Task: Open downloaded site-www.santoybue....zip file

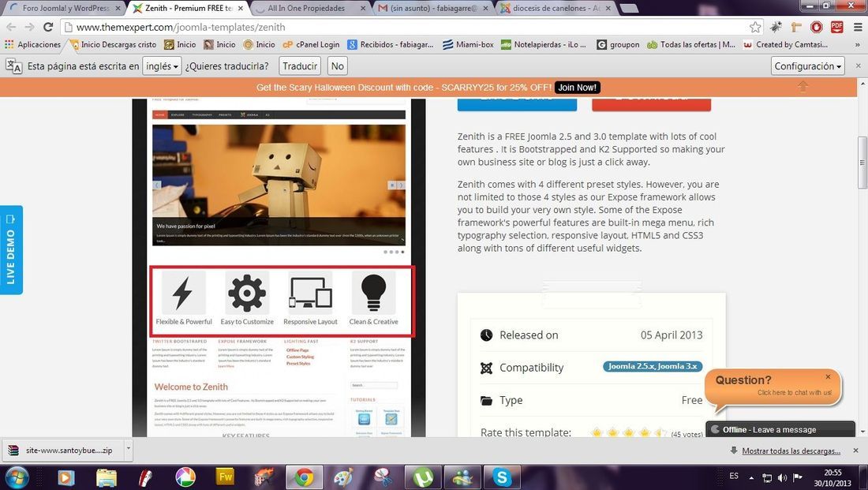Action: pyautogui.click(x=64, y=451)
